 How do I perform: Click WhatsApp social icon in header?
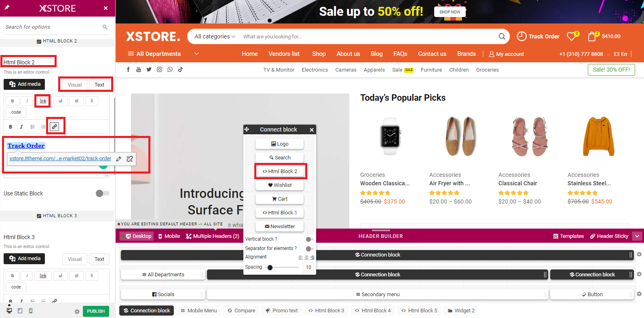[x=170, y=70]
